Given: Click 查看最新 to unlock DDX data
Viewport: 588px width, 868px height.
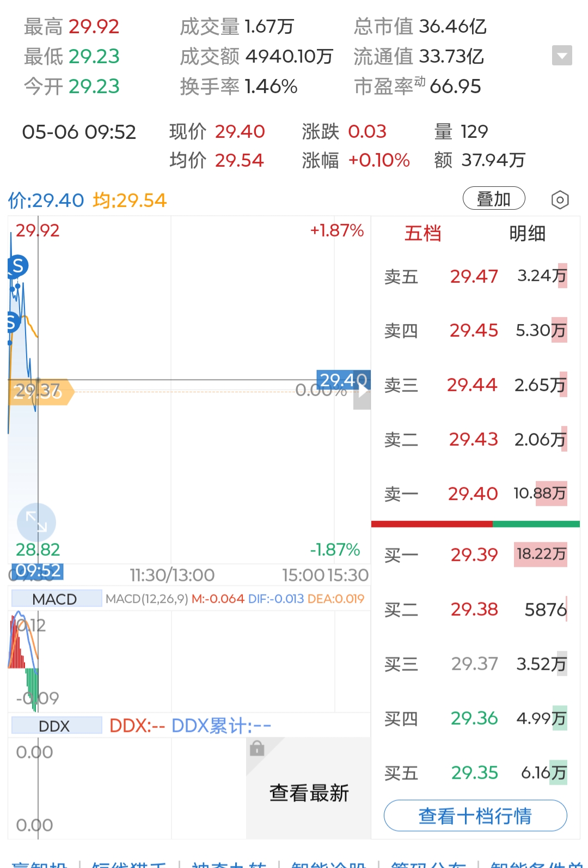Looking at the screenshot, I should pyautogui.click(x=309, y=793).
